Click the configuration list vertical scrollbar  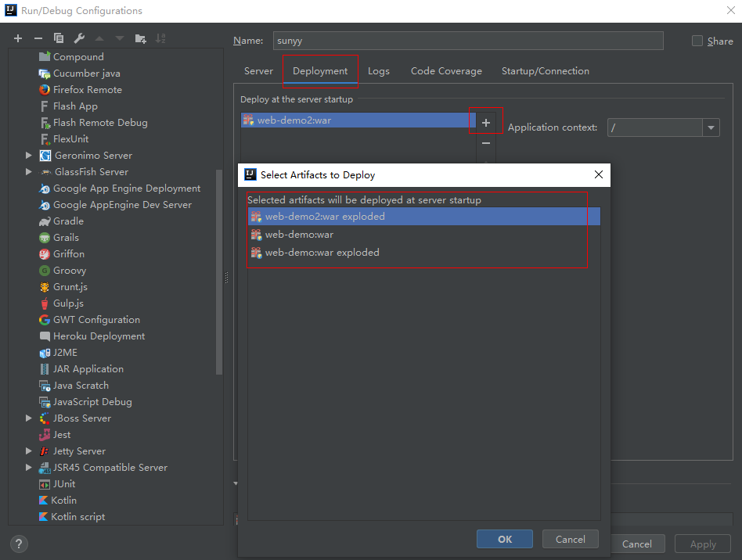click(x=219, y=274)
